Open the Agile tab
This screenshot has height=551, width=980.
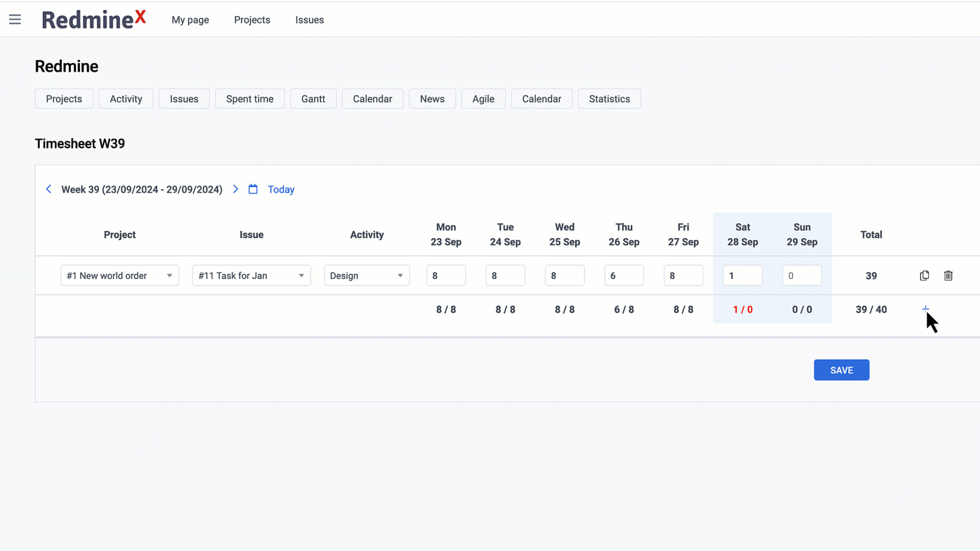tap(483, 99)
